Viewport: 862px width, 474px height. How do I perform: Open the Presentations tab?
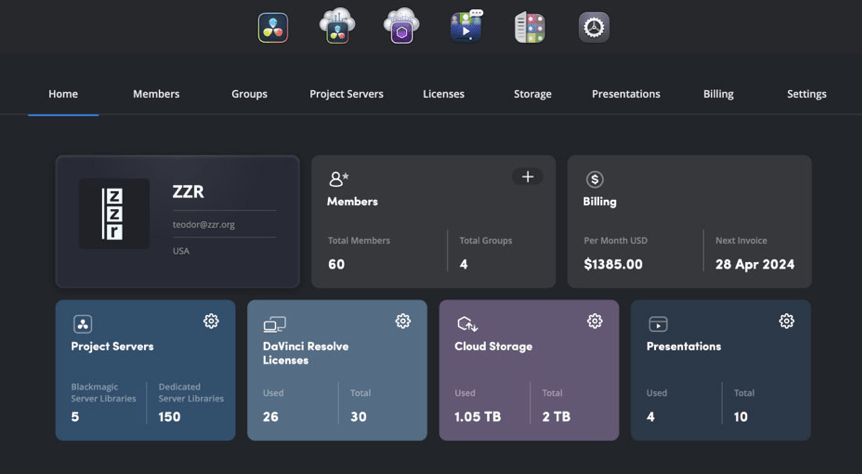tap(626, 94)
